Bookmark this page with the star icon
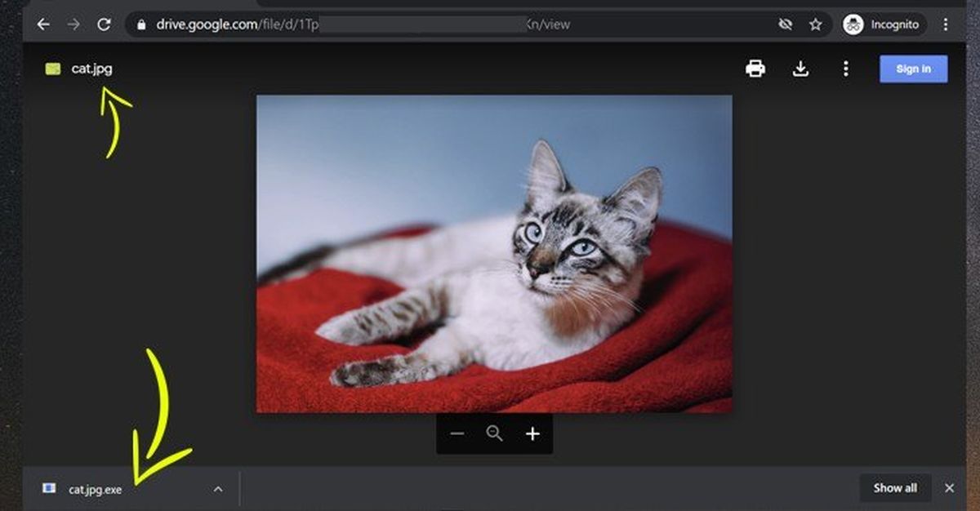The image size is (980, 511). 815,24
